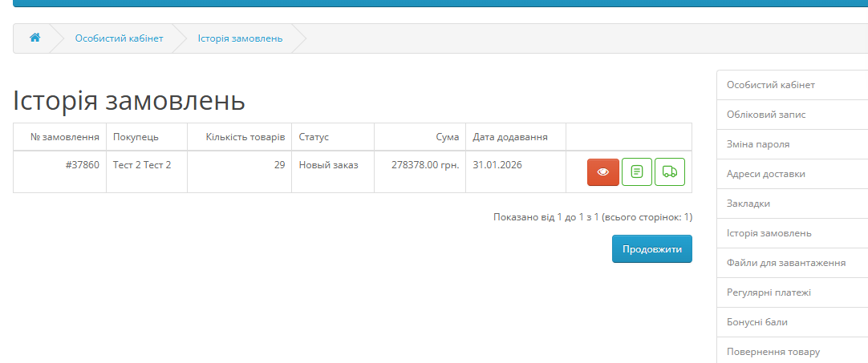This screenshot has width=868, height=363.
Task: Click the 'Історія замовлень' page heading
Action: 129,101
